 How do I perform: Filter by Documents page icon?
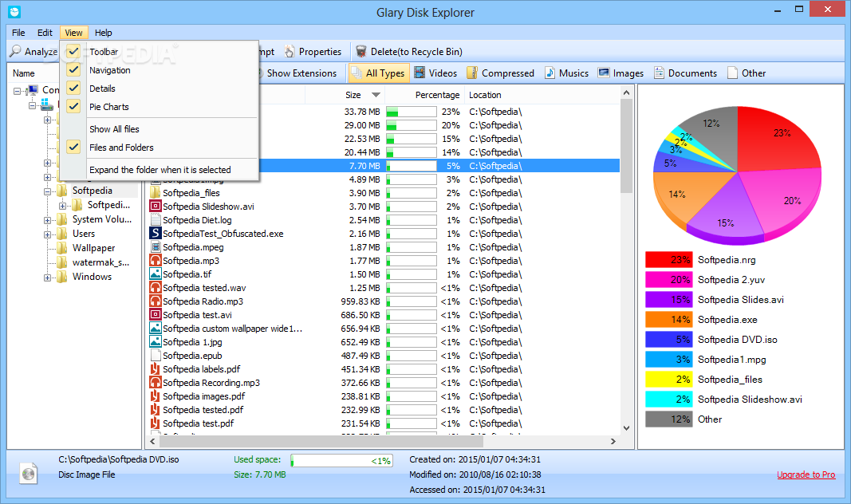point(659,73)
